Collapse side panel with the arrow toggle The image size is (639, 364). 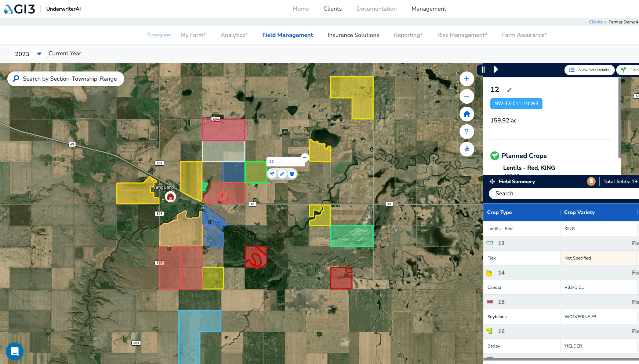(495, 70)
